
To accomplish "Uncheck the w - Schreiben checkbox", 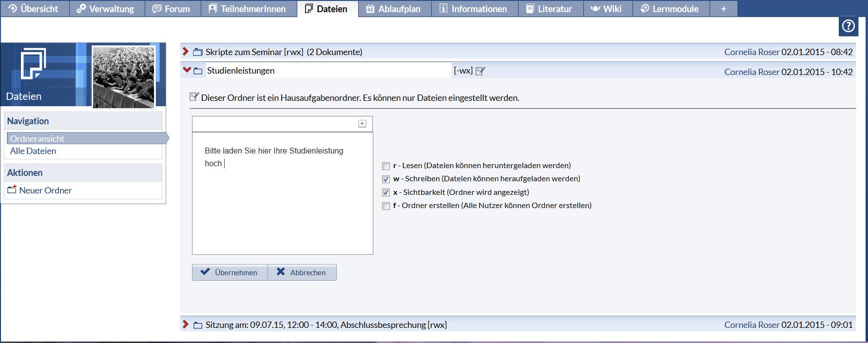I will 386,179.
